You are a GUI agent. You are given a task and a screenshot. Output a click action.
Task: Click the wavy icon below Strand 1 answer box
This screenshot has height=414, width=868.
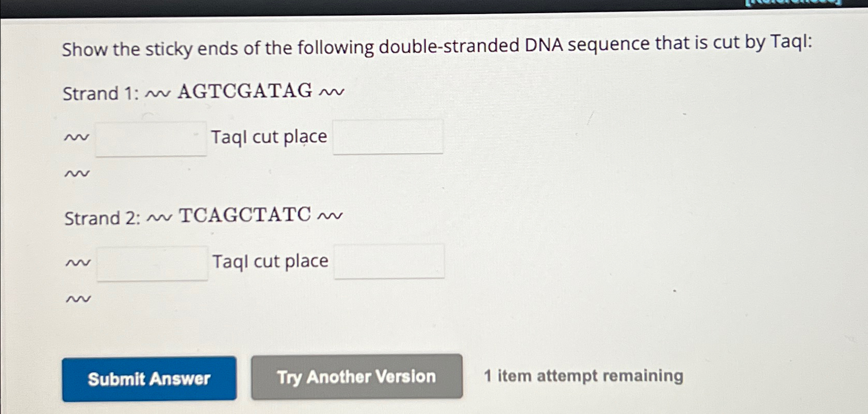coord(77,172)
